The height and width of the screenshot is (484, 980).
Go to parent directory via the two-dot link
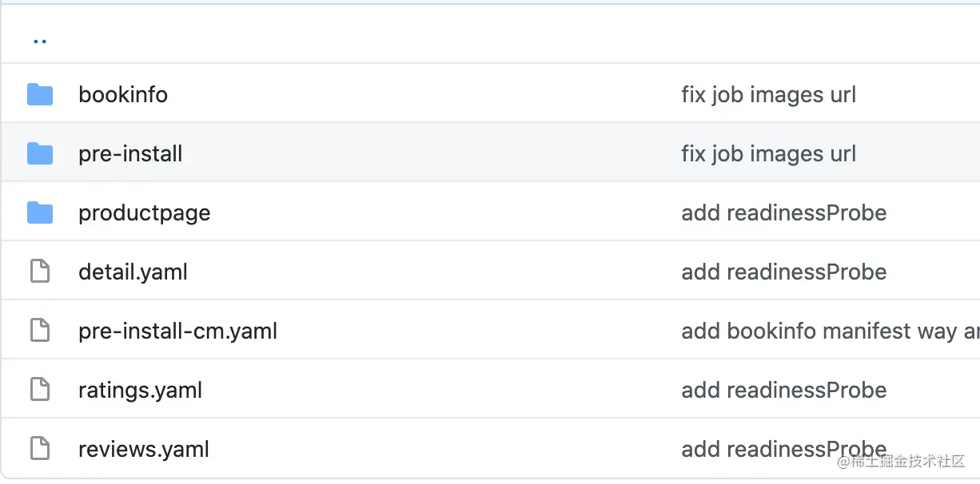(x=40, y=39)
